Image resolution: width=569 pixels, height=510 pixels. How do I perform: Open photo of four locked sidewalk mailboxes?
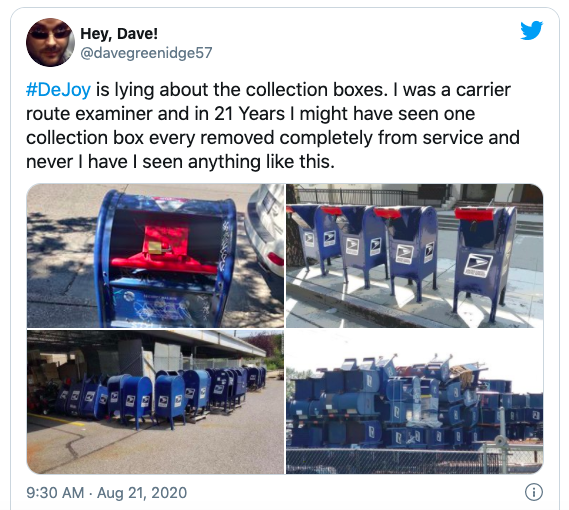pos(414,256)
